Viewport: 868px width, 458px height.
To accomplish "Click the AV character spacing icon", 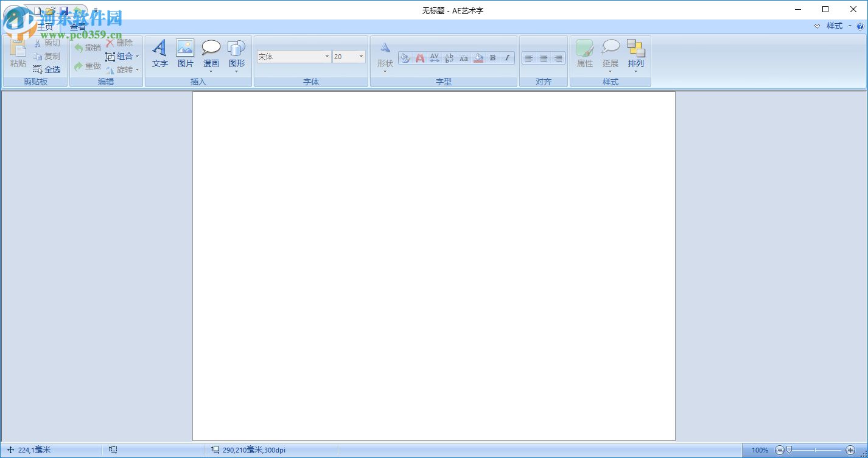I will 434,58.
